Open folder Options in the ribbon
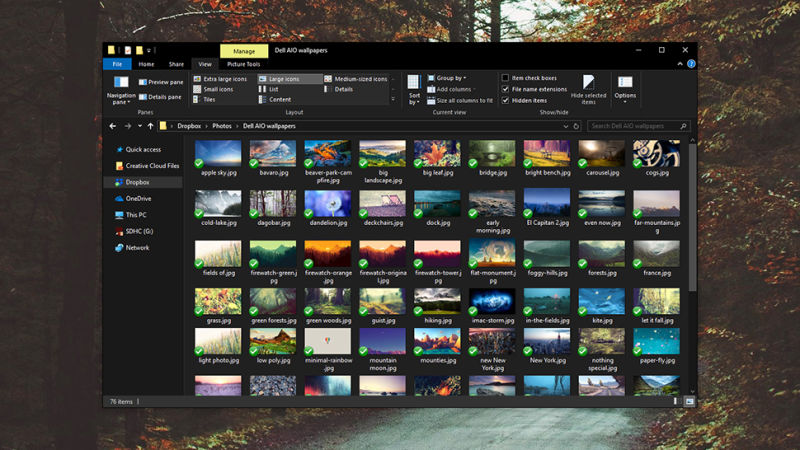This screenshot has height=450, width=800. coord(625,88)
